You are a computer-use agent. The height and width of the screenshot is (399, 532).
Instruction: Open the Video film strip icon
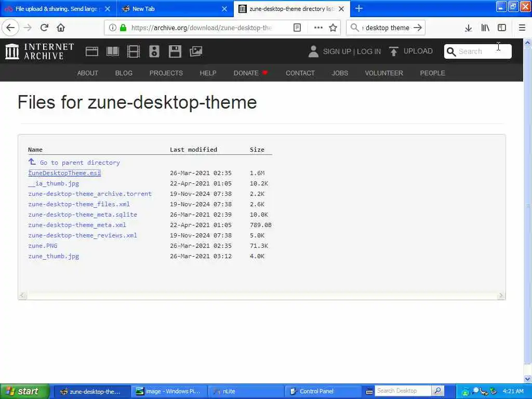[134, 51]
